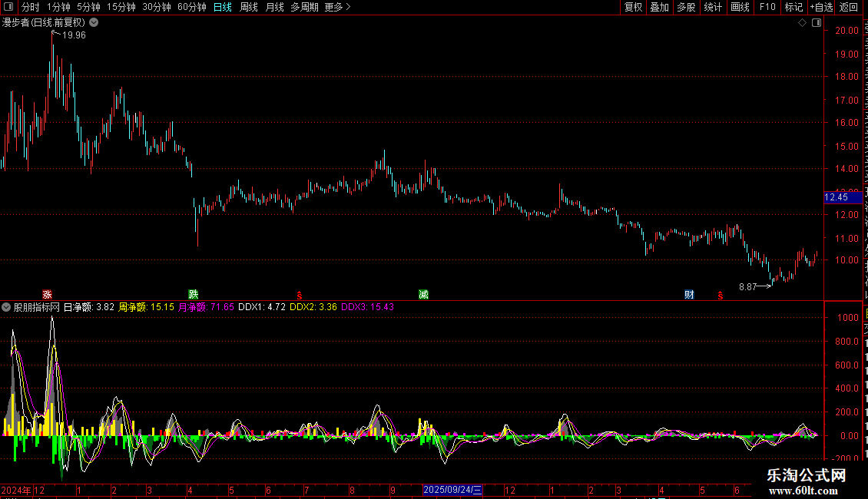Screen dimensions: 868x499
Task: Switch to 分时 intraday view
Action: tap(31, 7)
